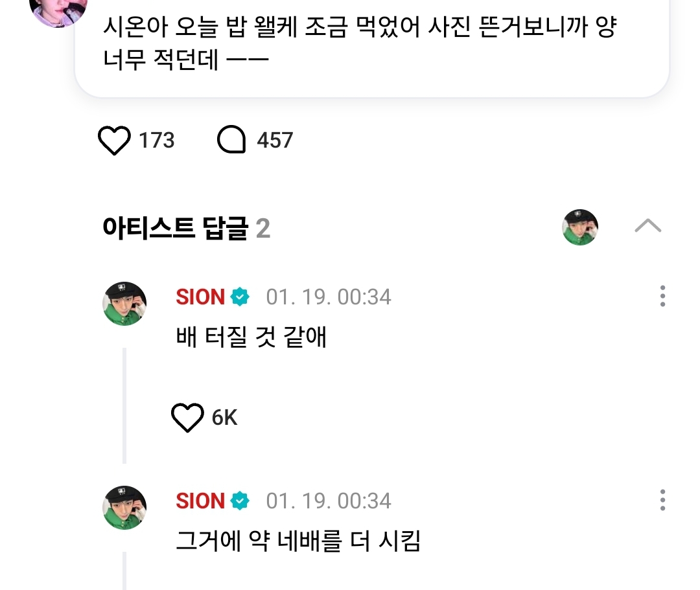This screenshot has width=700, height=590.
Task: Tap the 457 comment count number
Action: [275, 141]
